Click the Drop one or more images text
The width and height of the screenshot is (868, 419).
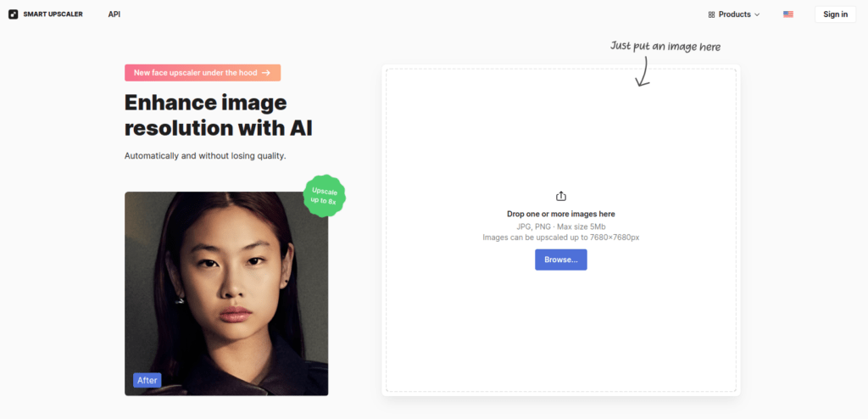(x=561, y=214)
